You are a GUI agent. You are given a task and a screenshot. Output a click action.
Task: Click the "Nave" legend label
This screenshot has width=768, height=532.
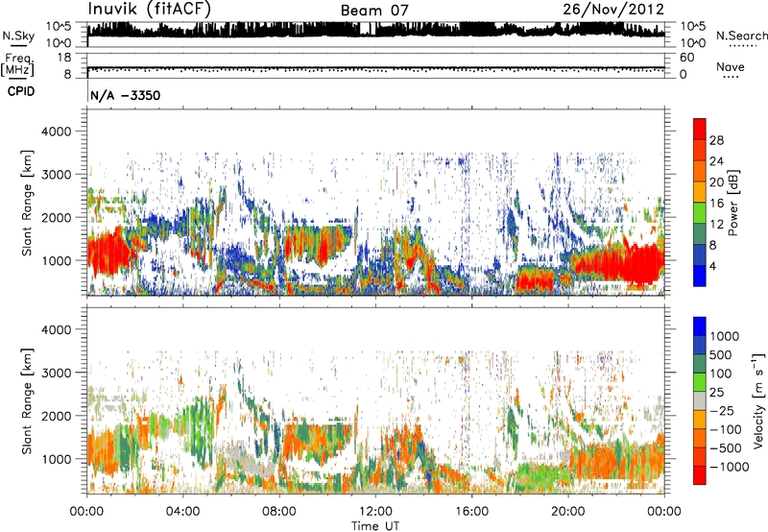pyautogui.click(x=731, y=66)
